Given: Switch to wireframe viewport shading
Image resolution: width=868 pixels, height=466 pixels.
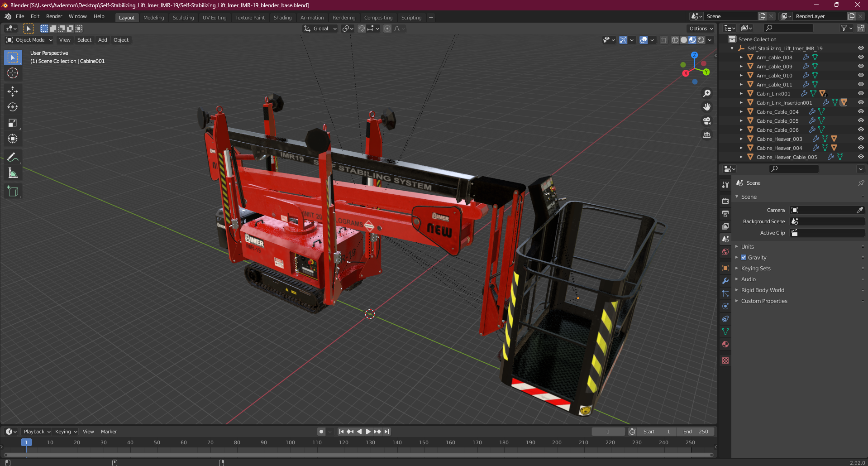Looking at the screenshot, I should tap(675, 40).
